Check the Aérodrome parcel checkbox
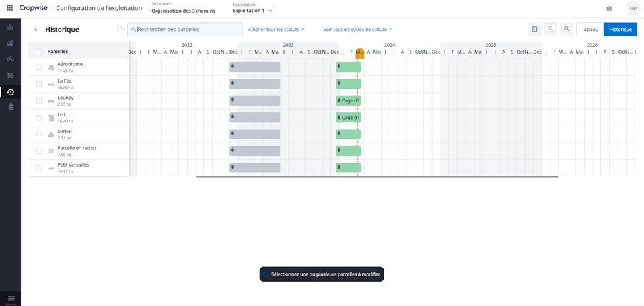644x306 pixels. pos(38,67)
